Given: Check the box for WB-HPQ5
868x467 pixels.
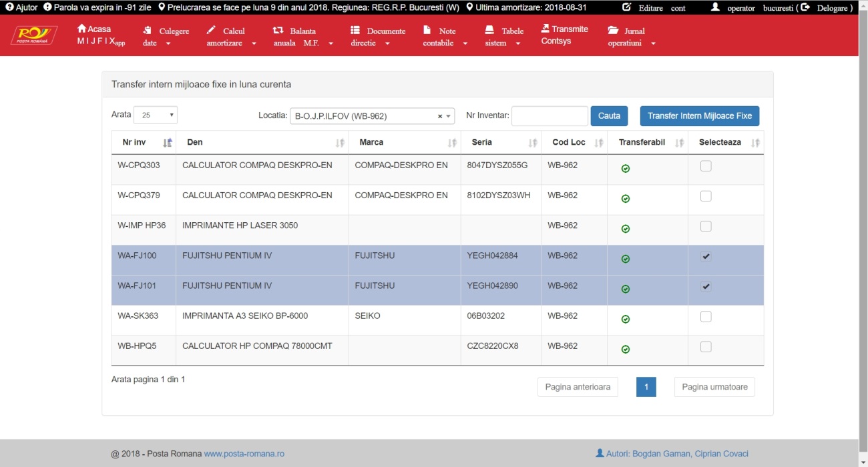Looking at the screenshot, I should point(706,347).
